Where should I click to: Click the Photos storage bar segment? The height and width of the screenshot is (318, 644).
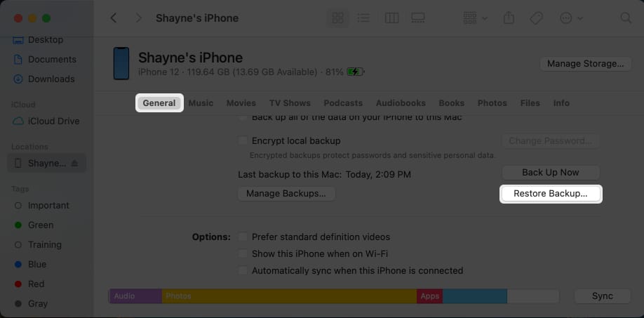click(x=289, y=296)
